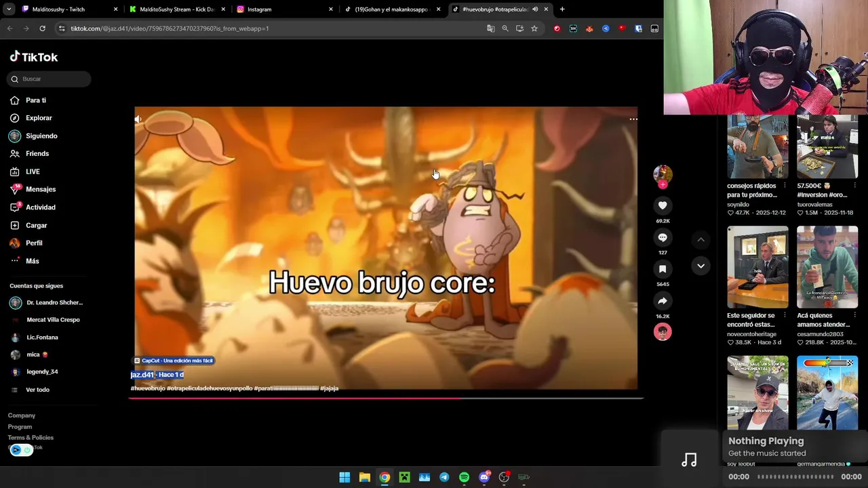
Task: Go back in browser history
Action: pyautogui.click(x=9, y=28)
